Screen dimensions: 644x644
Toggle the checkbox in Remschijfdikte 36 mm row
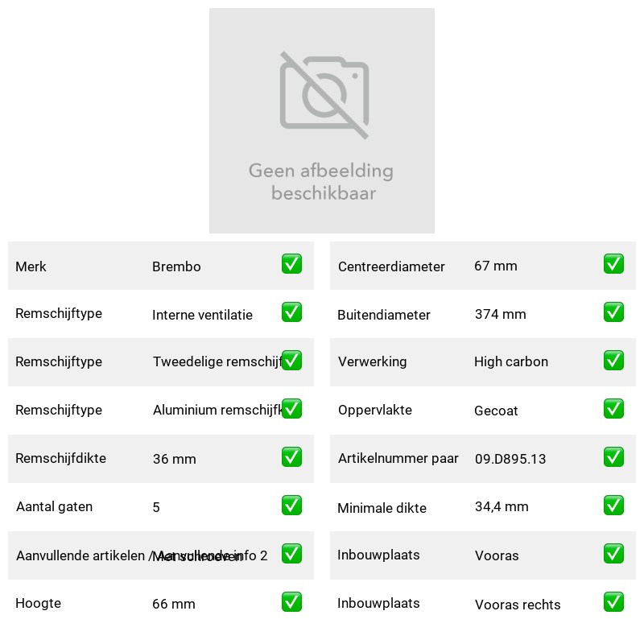(291, 457)
